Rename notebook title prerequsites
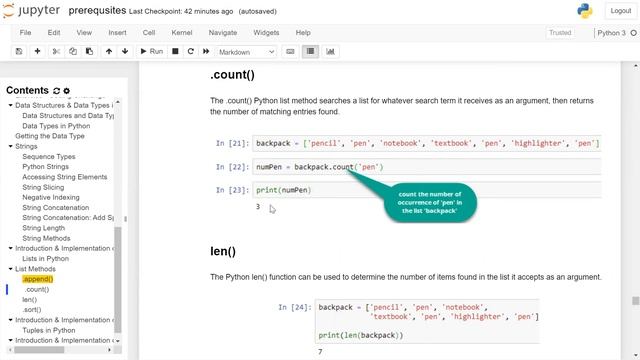 pos(97,11)
